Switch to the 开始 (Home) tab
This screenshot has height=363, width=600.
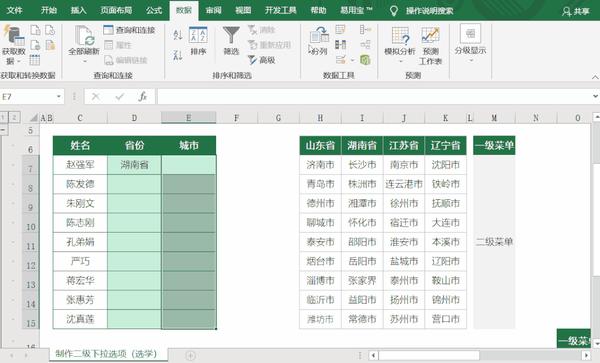point(49,10)
